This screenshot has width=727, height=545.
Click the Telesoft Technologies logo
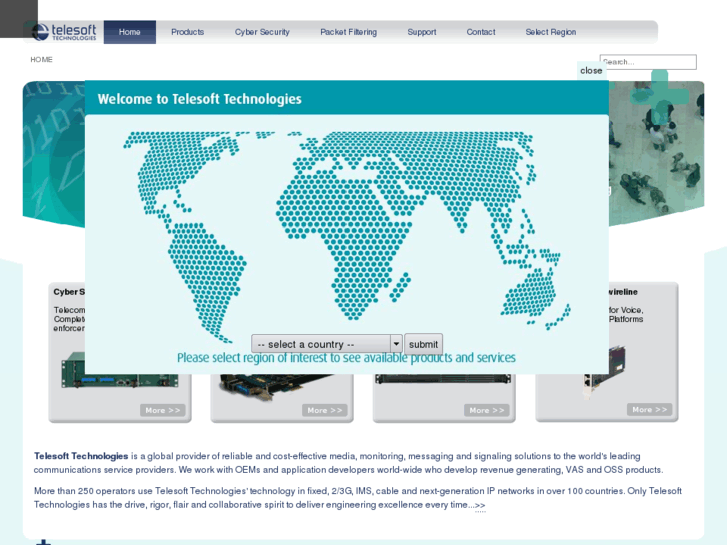(64, 32)
